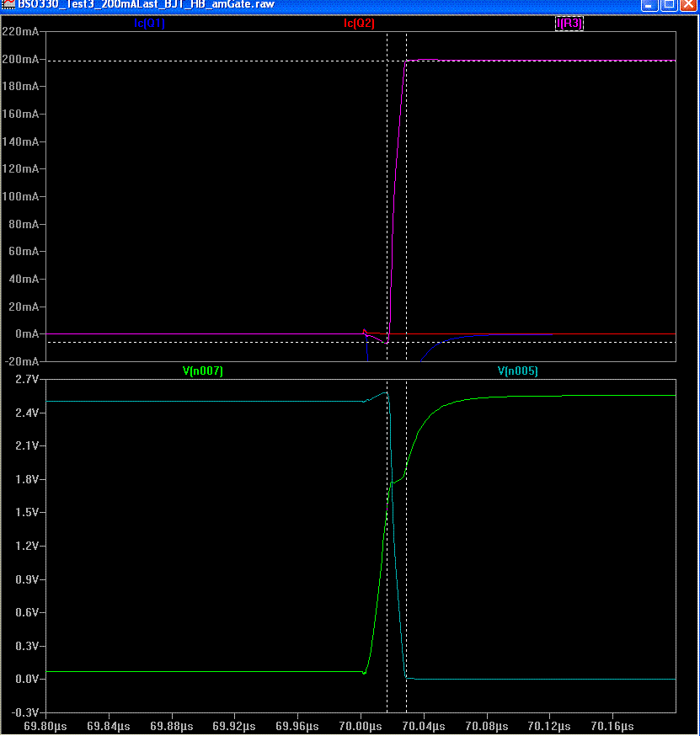Click the V(n005) trace label
This screenshot has width=700, height=736.
point(518,371)
